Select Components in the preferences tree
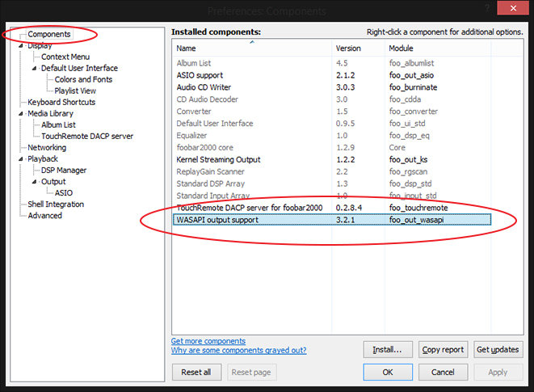Viewport: 534px width, 392px height. tap(49, 34)
